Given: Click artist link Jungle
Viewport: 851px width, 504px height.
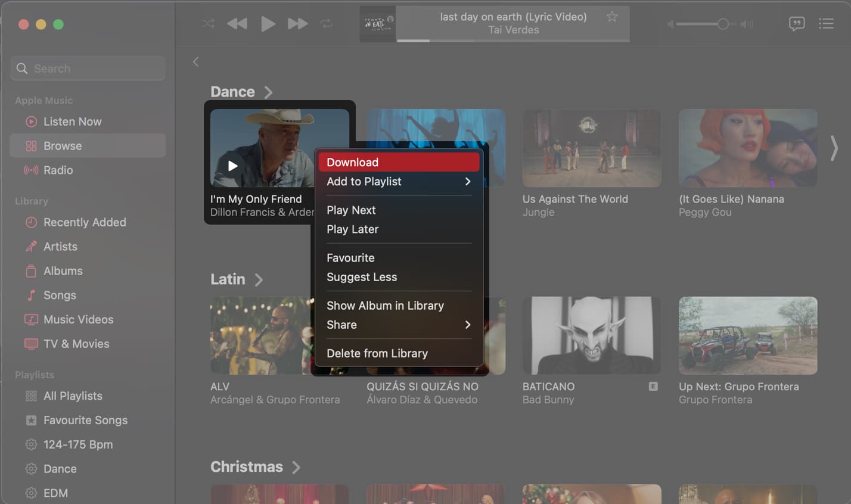Looking at the screenshot, I should tap(539, 213).
